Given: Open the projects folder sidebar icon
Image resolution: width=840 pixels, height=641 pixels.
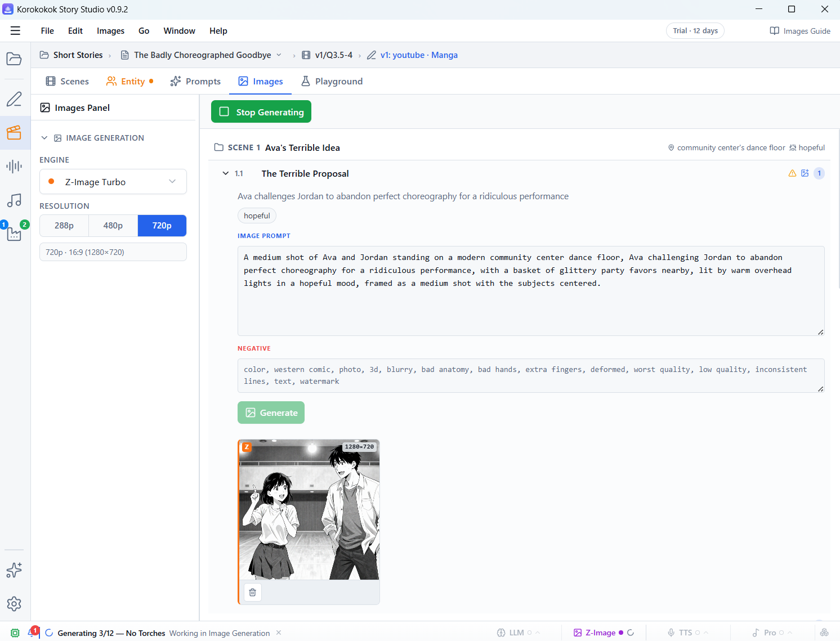Looking at the screenshot, I should [14, 59].
